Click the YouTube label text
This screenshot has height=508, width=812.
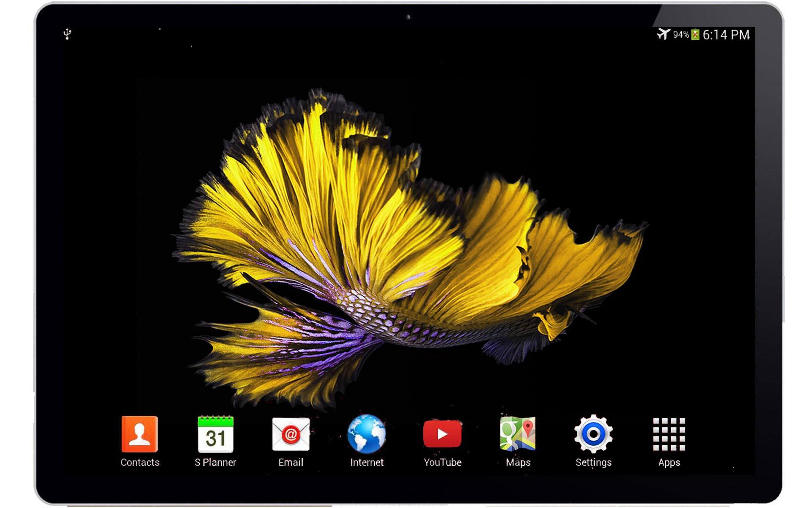pyautogui.click(x=442, y=462)
